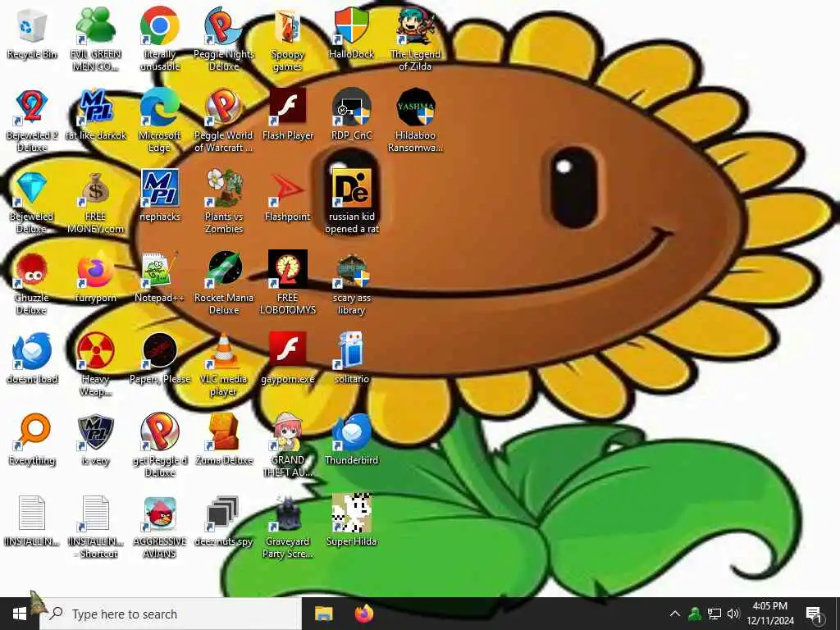Select the VLC media player cone icon

223,350
